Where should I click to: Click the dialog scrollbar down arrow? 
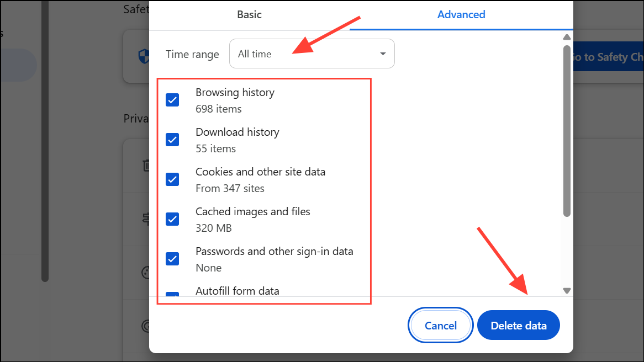click(566, 290)
